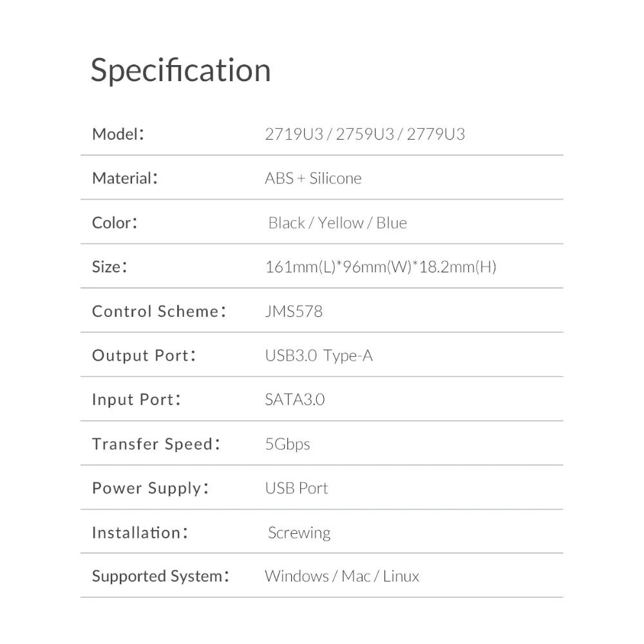Click the JMS578 value

pyautogui.click(x=294, y=312)
